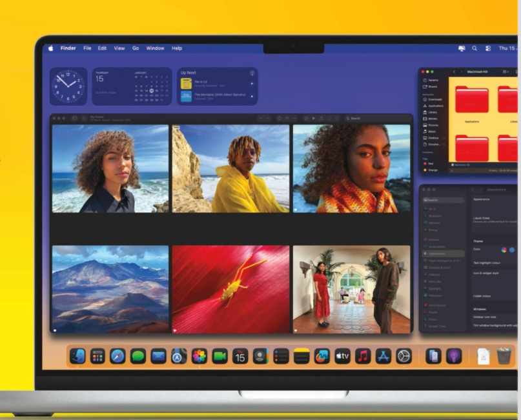Screen dimensions: 521x420
Task: Select multicolour theme color swatch
Action: point(504,250)
